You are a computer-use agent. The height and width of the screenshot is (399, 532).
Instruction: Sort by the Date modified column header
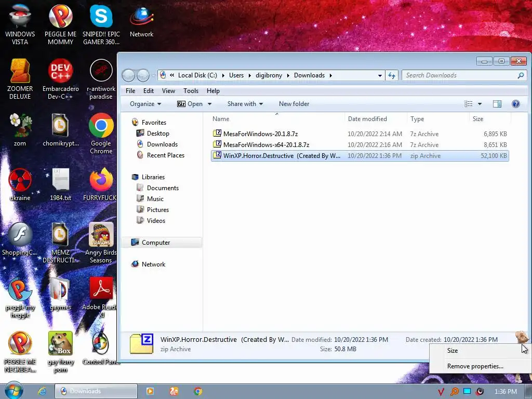[x=375, y=119]
